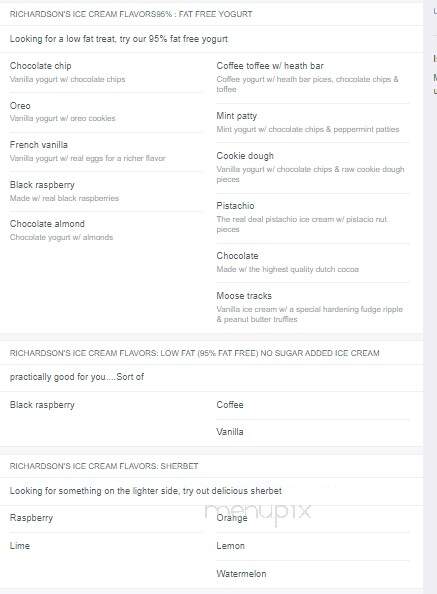Image resolution: width=437 pixels, height=594 pixels.
Task: Click the Oreo yogurt item
Action: pyautogui.click(x=20, y=106)
